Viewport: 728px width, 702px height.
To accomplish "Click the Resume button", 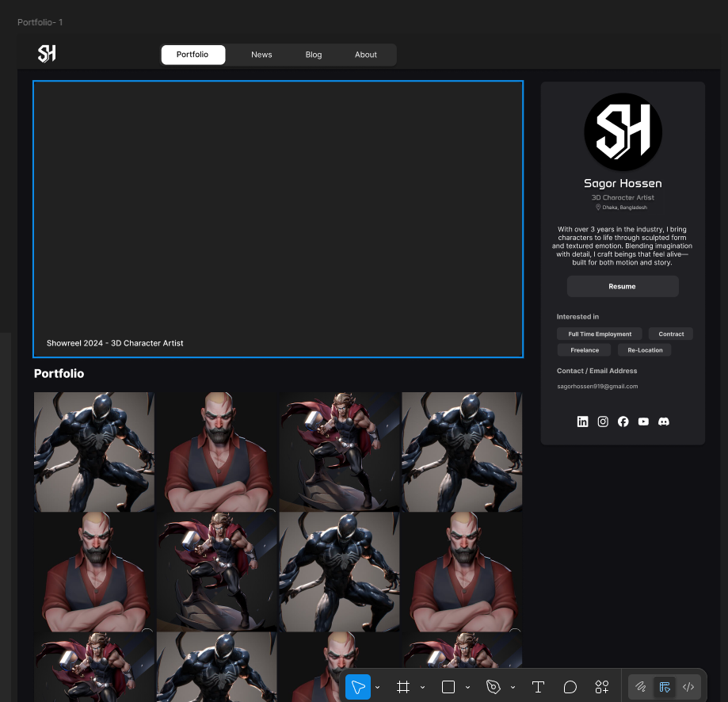I will (x=623, y=286).
